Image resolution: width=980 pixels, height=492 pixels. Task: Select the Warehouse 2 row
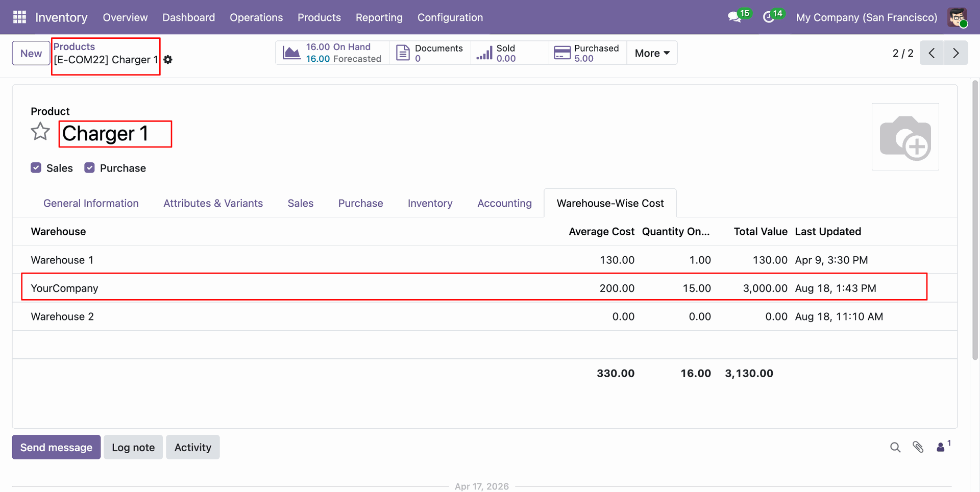pyautogui.click(x=485, y=316)
